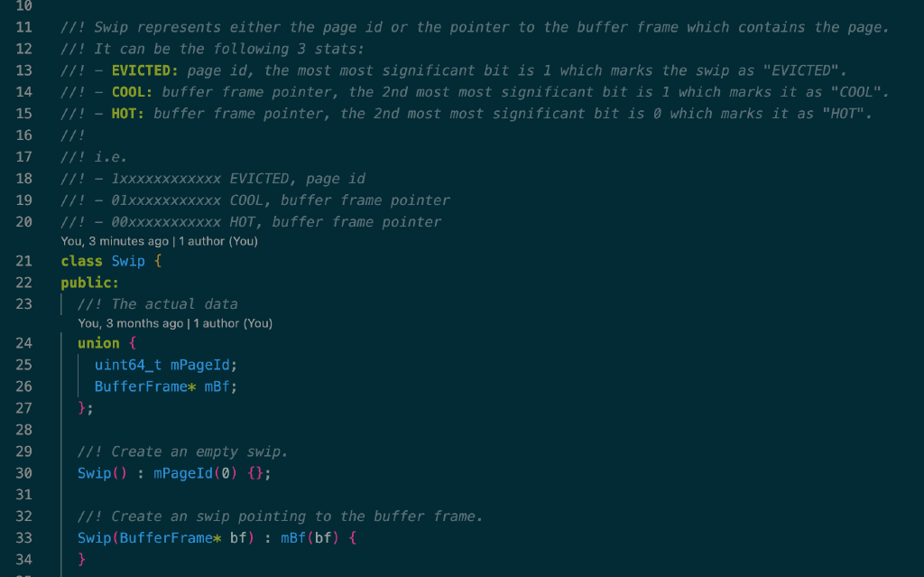924x577 pixels.
Task: Click the bold COOL word on line 14
Action: (x=133, y=92)
